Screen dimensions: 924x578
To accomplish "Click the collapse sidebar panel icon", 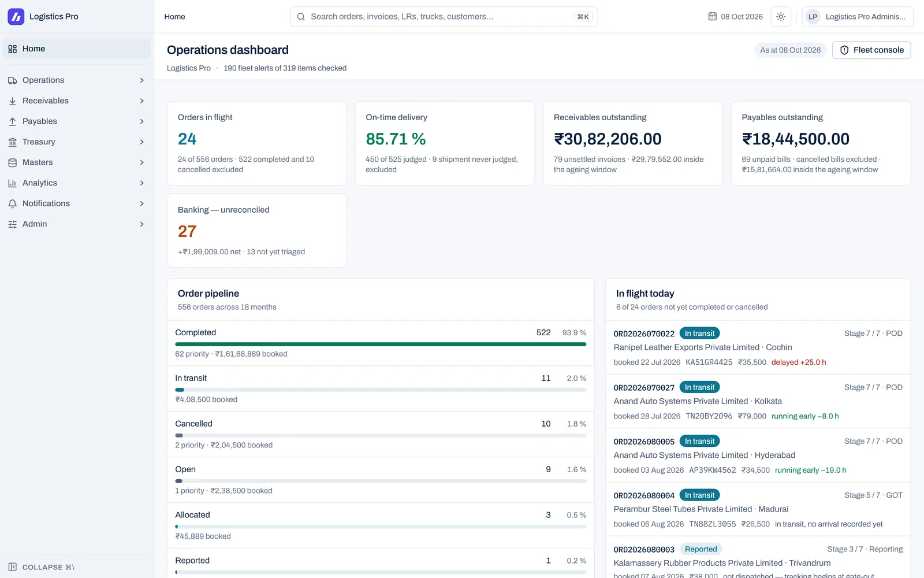I will [x=12, y=567].
